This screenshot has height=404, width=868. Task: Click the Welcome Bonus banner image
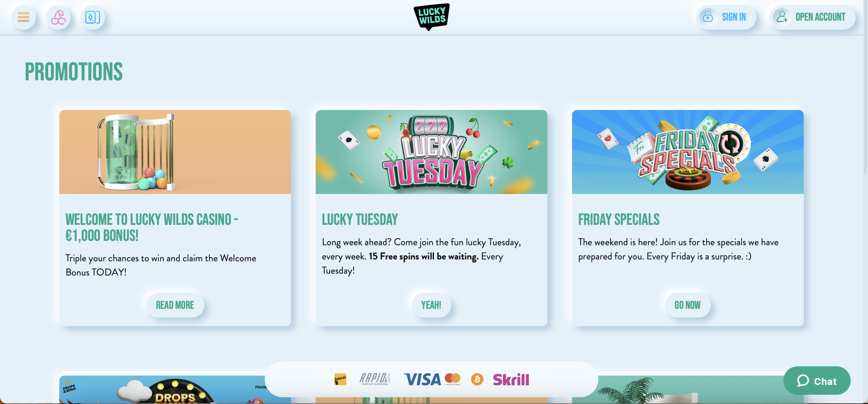point(175,152)
